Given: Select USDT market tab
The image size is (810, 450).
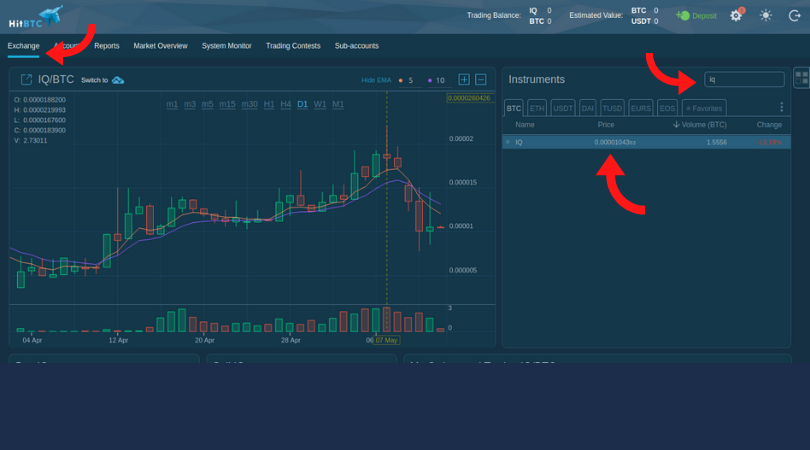Looking at the screenshot, I should coord(563,108).
